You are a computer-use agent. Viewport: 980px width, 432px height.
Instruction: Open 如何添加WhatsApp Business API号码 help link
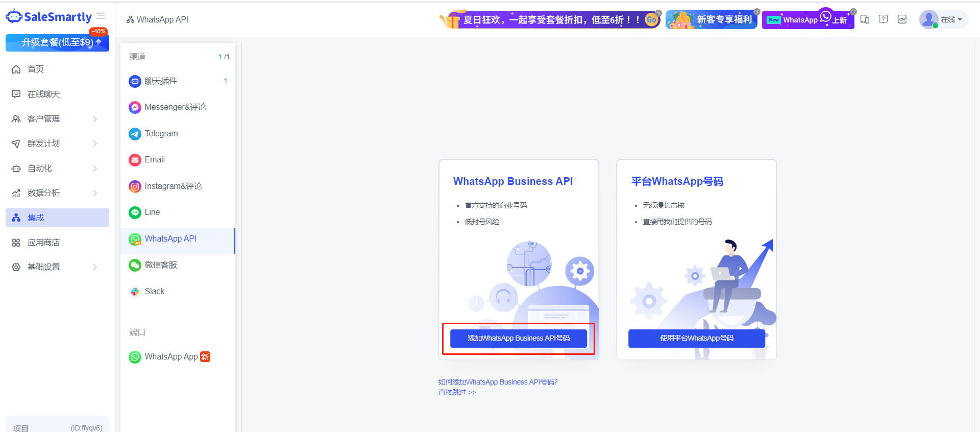pos(498,382)
